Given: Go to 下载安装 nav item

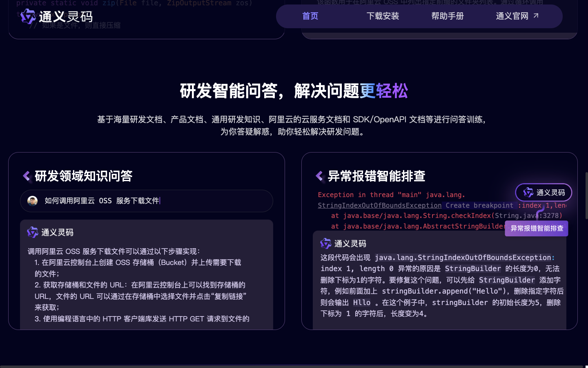Looking at the screenshot, I should point(383,16).
